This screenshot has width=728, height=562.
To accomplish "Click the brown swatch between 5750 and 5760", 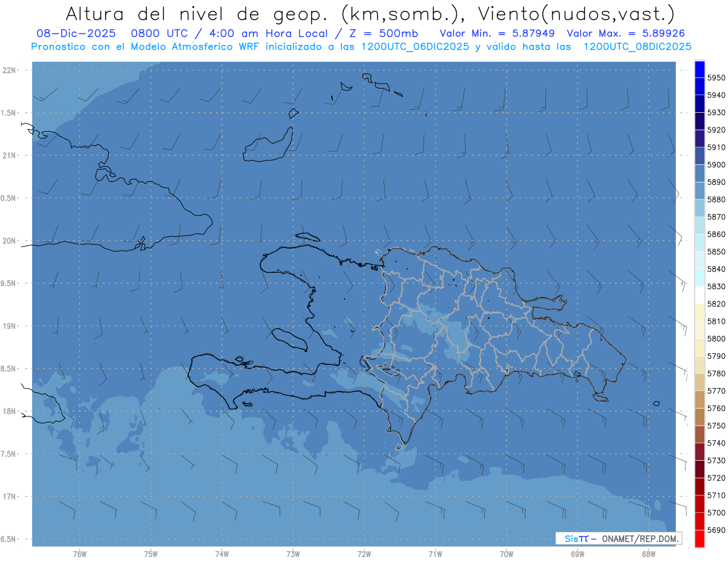I will (699, 416).
